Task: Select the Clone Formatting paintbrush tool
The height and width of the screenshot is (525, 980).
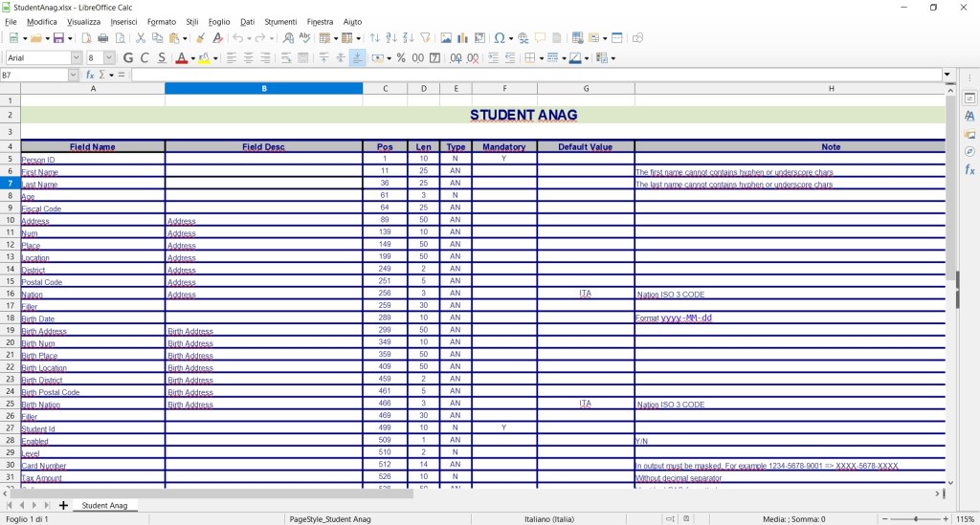Action: coord(200,38)
